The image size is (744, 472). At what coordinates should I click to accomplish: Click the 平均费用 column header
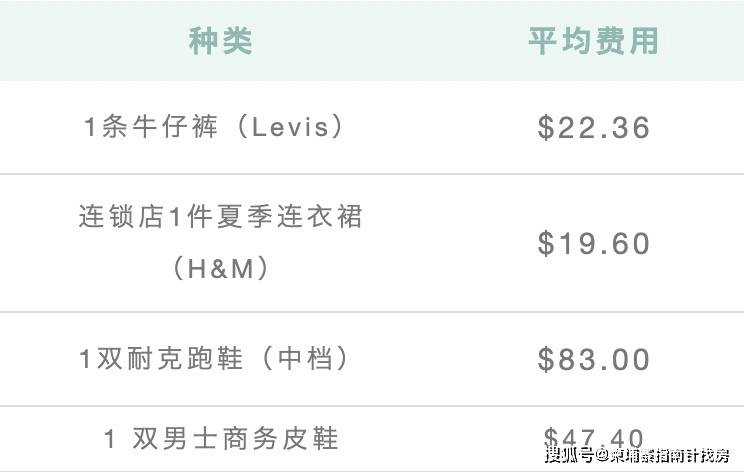[594, 41]
